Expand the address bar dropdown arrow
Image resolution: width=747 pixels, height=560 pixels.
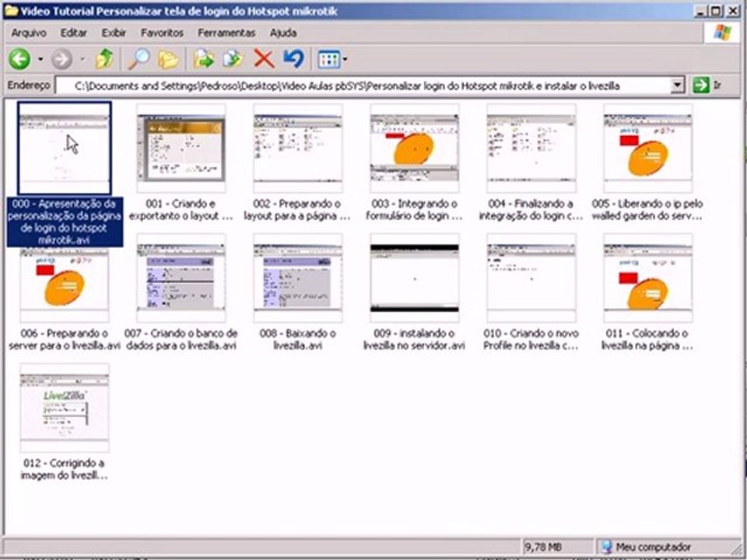pos(678,86)
